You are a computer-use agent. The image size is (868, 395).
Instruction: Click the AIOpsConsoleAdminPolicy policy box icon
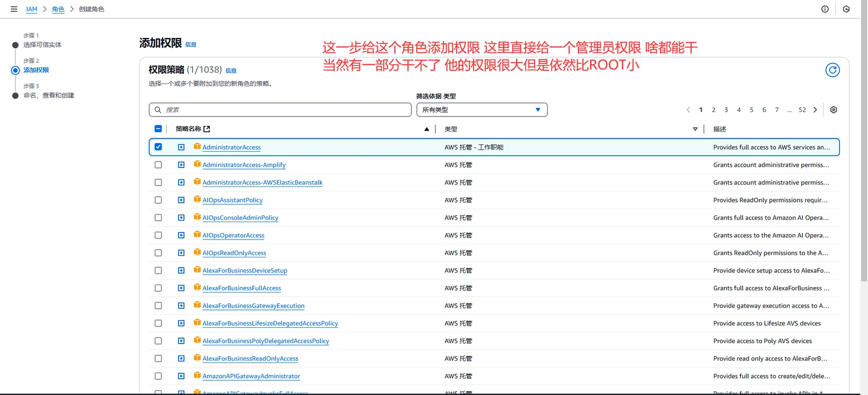coord(197,217)
